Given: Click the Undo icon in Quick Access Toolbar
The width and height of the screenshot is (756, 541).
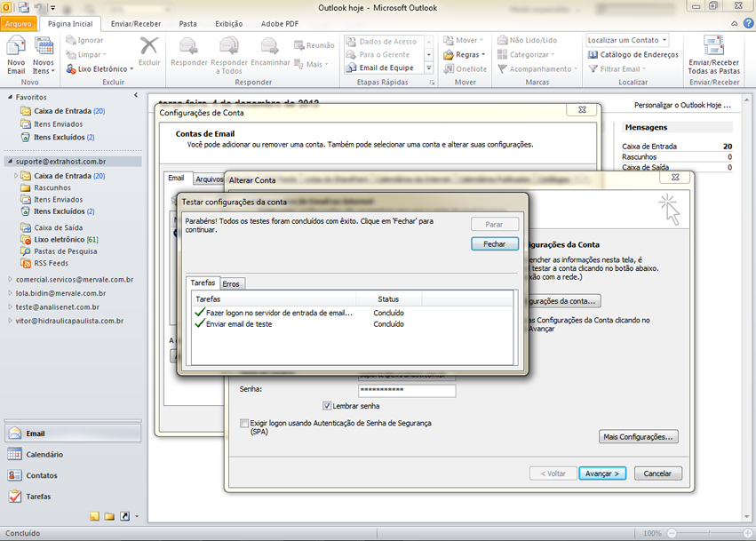Looking at the screenshot, I should 38,7.
